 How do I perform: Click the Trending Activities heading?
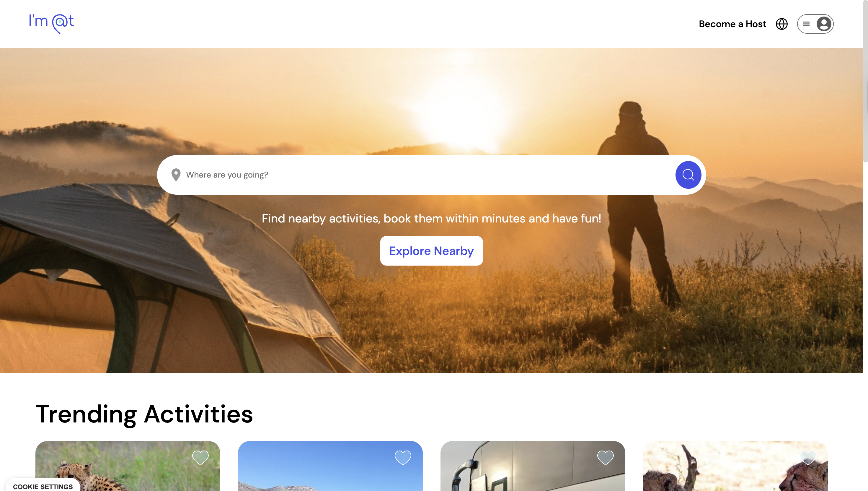point(144,414)
